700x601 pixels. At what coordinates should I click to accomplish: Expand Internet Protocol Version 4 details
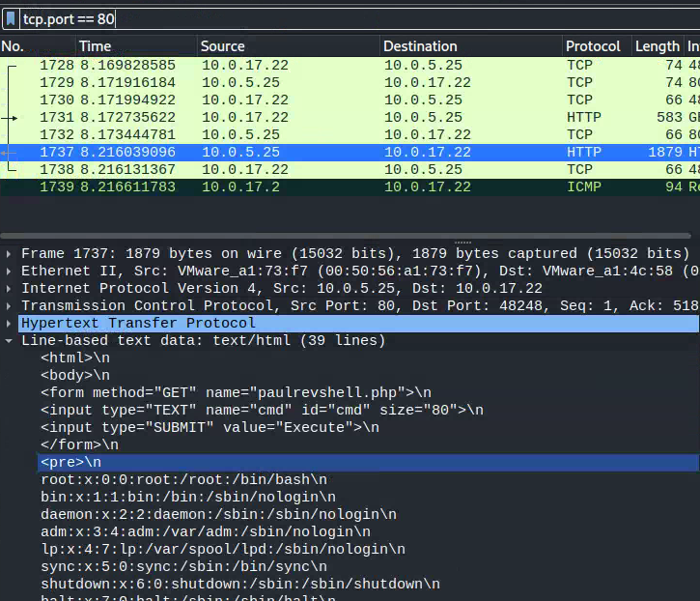point(10,289)
